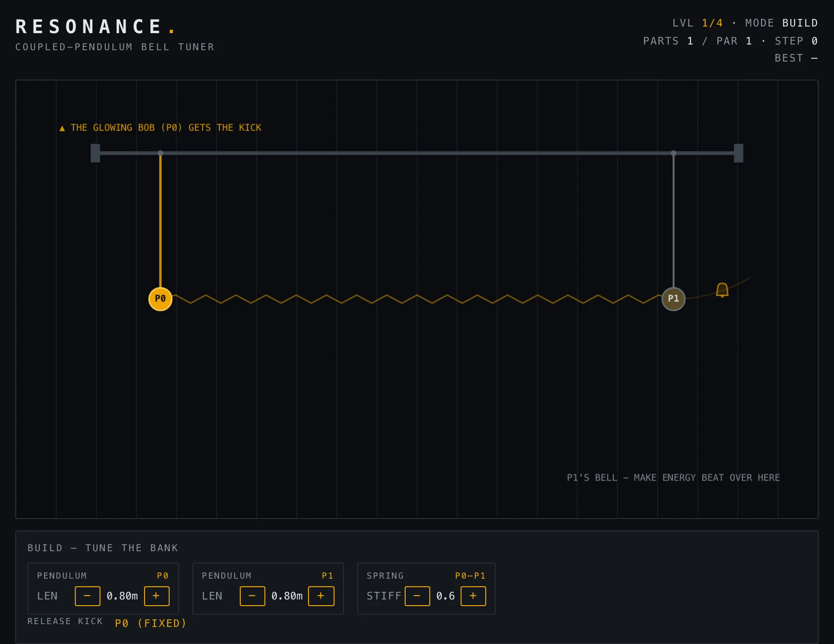Increase pendulum P0 length with plus button
This screenshot has height=644, width=834.
click(156, 596)
